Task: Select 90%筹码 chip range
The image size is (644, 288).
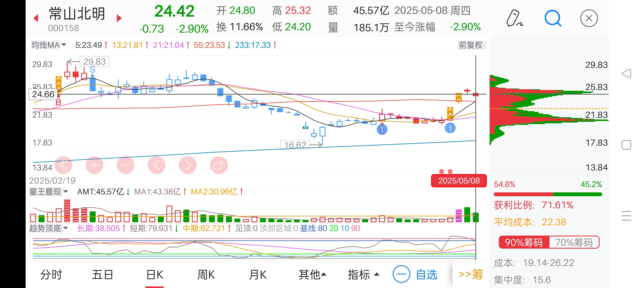Action: 524,242
